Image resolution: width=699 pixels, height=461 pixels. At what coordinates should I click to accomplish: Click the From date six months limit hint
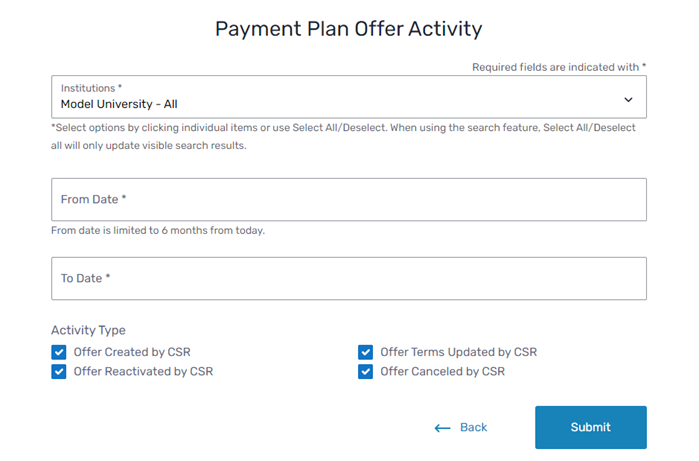158,231
